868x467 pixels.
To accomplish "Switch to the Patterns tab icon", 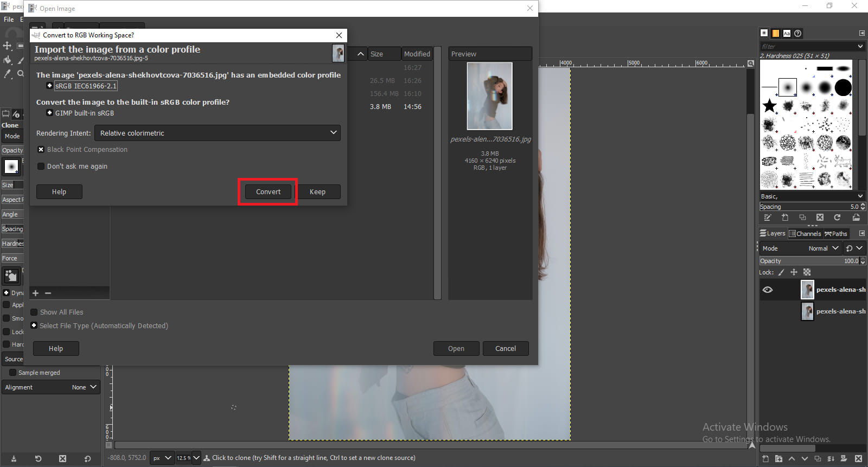I will [x=776, y=33].
